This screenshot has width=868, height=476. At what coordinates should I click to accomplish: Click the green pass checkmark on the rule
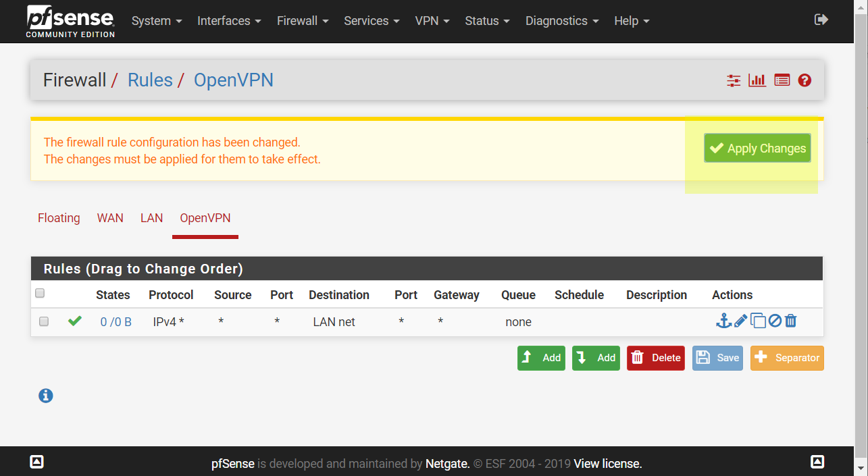click(x=75, y=321)
